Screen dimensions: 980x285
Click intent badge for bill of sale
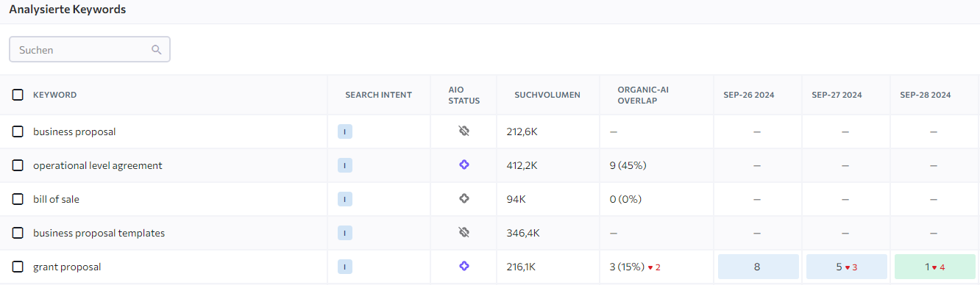pos(345,200)
